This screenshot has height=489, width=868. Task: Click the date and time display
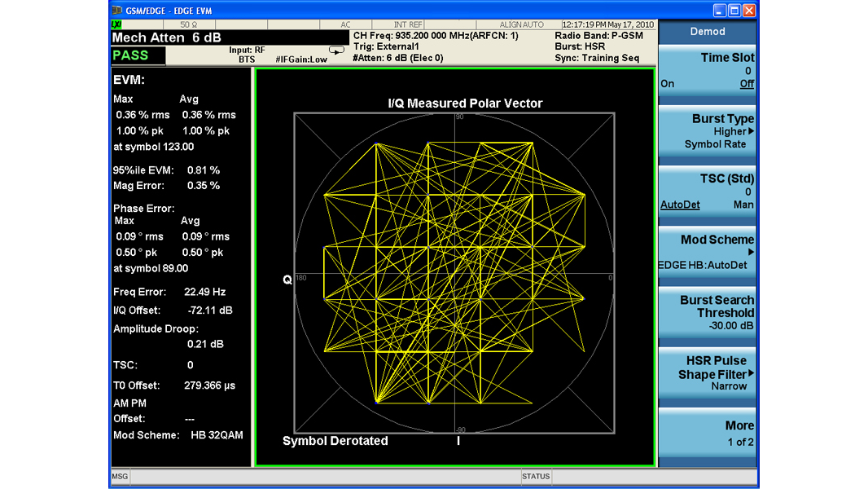(x=608, y=24)
